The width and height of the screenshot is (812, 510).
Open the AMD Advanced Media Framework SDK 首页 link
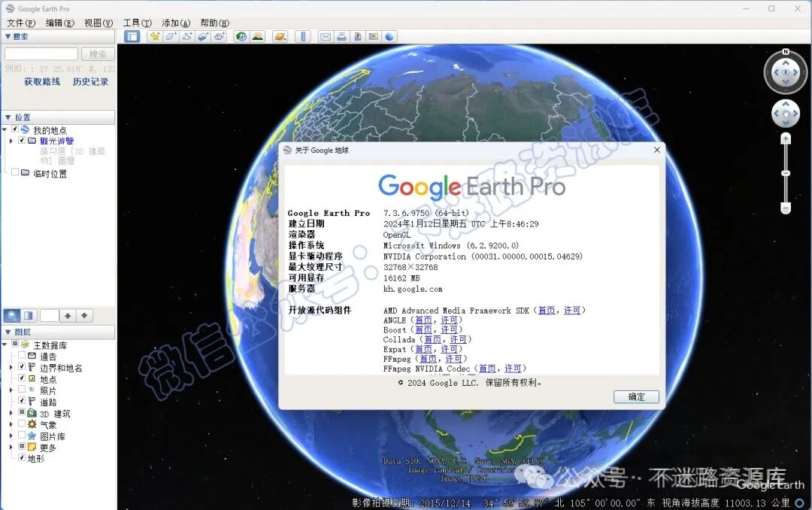[x=547, y=310]
